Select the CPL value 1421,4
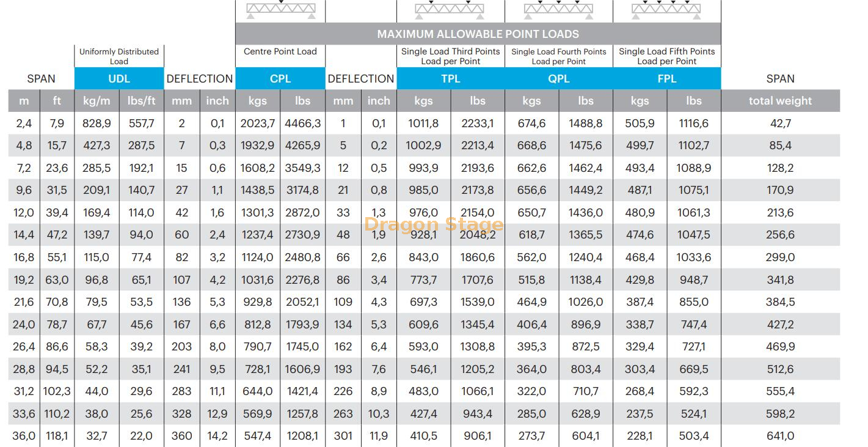868x447 pixels. click(x=302, y=391)
